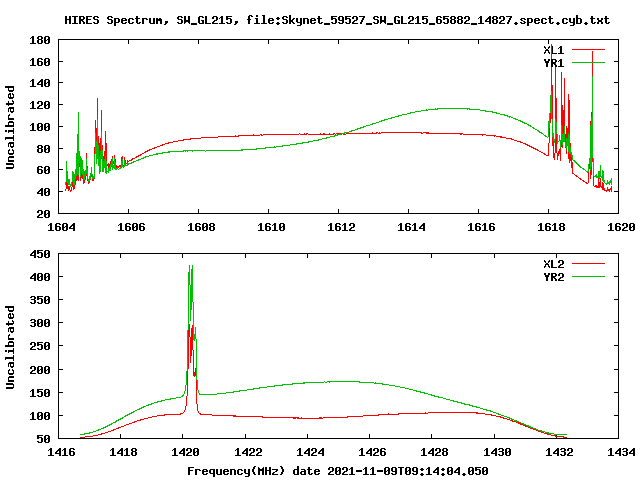Click the upper plot's Uncalibrated axis label

tap(10, 127)
